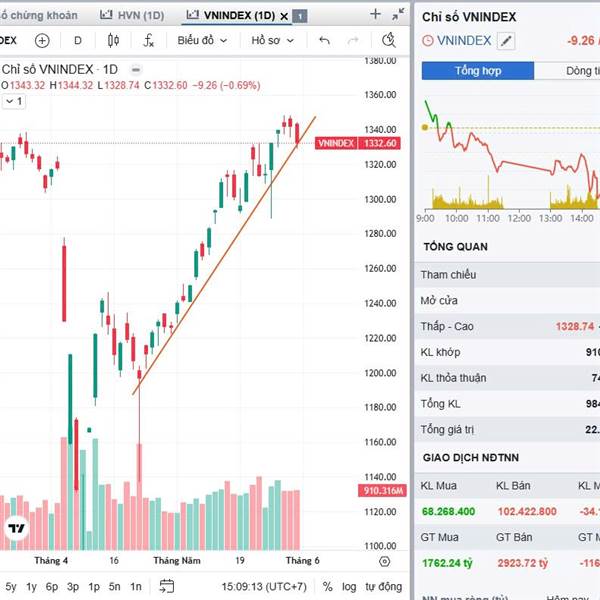Click the Tháng Năm time axis label
600x600 pixels.
[177, 561]
